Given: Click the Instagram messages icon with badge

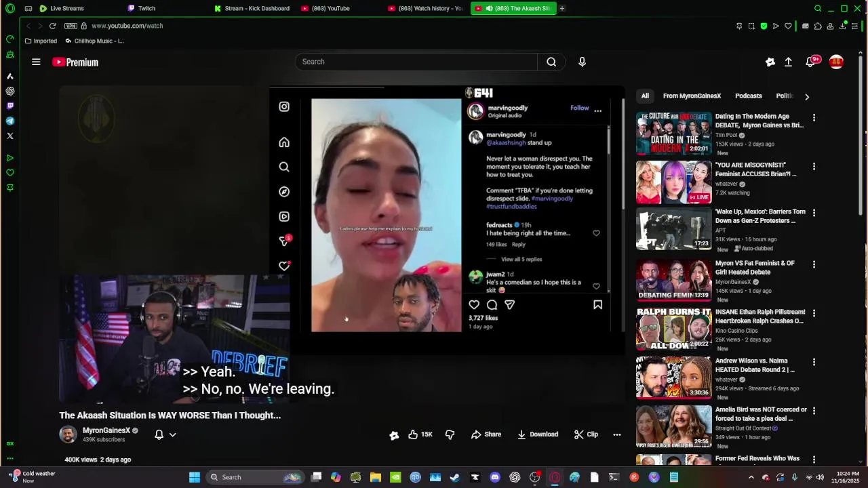Looking at the screenshot, I should click(285, 241).
